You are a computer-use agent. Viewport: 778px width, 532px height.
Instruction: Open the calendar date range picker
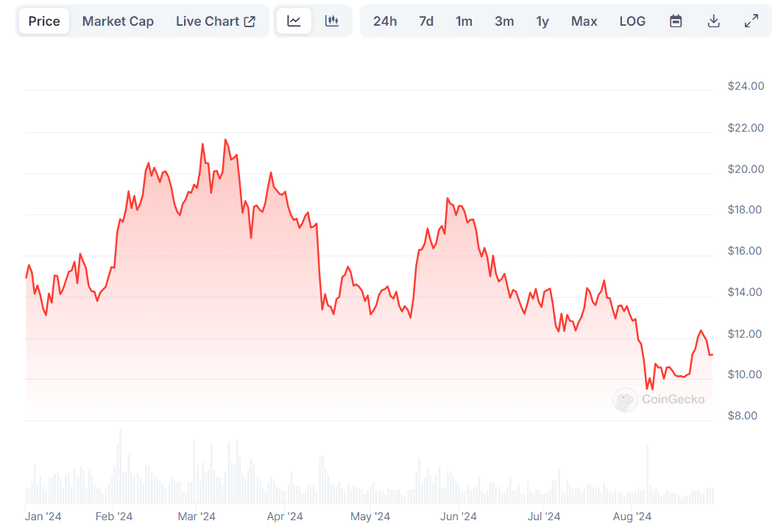pos(676,21)
